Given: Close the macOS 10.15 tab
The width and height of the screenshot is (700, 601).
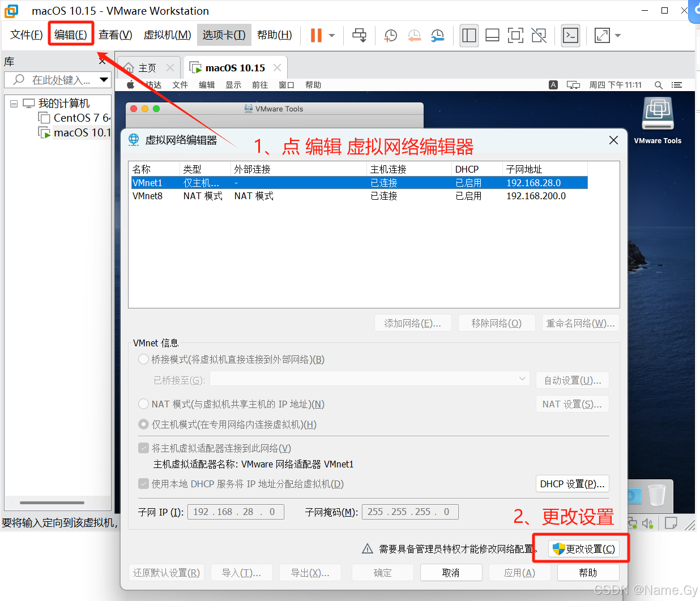Looking at the screenshot, I should (277, 68).
